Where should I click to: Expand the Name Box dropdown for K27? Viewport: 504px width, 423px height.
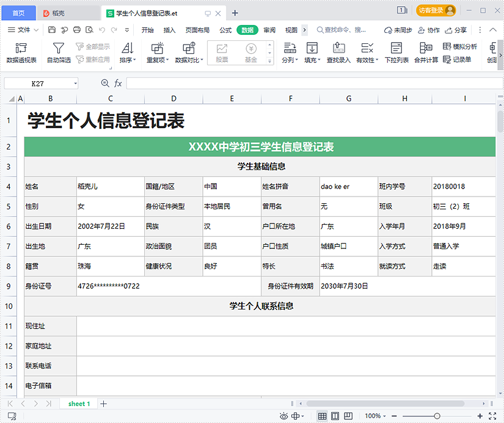[x=75, y=84]
